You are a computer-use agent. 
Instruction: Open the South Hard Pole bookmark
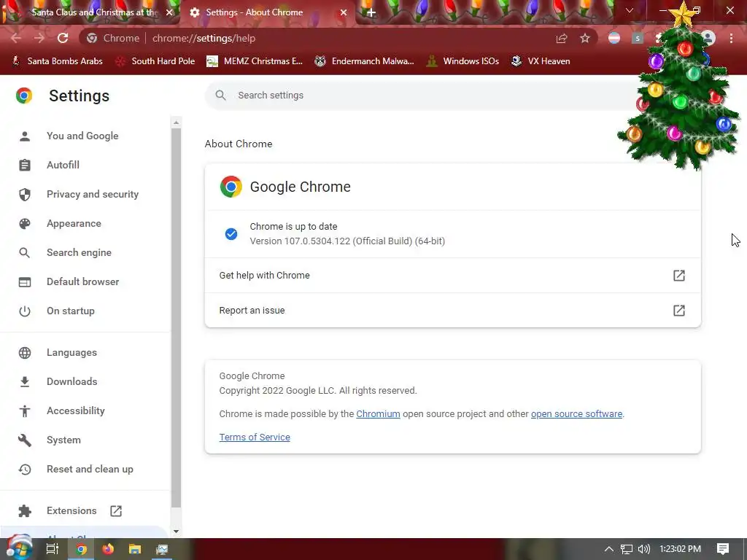click(x=155, y=61)
